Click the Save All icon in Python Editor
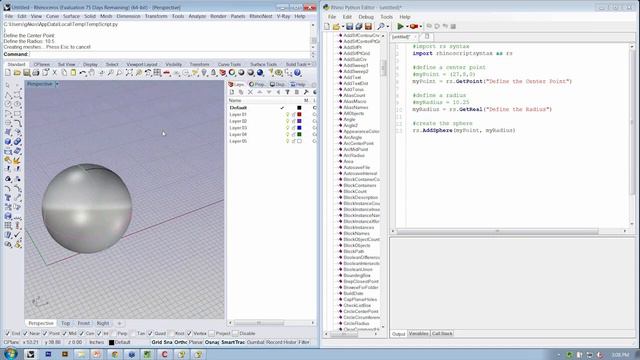The height and width of the screenshot is (360, 640). coord(359,26)
